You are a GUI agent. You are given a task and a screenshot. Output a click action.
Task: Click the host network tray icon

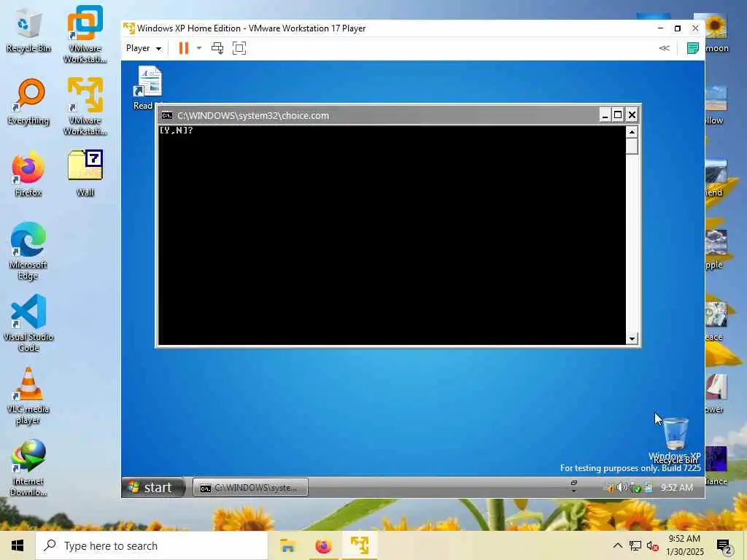635,545
